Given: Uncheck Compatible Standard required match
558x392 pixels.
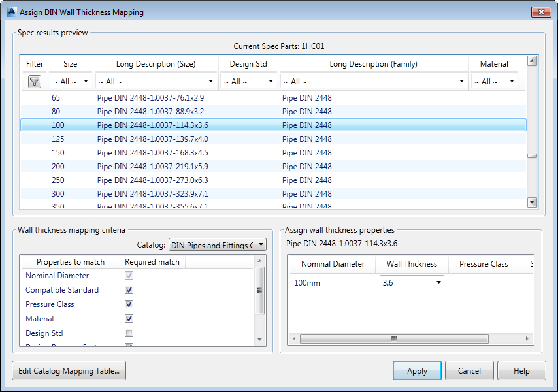Looking at the screenshot, I should pyautogui.click(x=129, y=289).
